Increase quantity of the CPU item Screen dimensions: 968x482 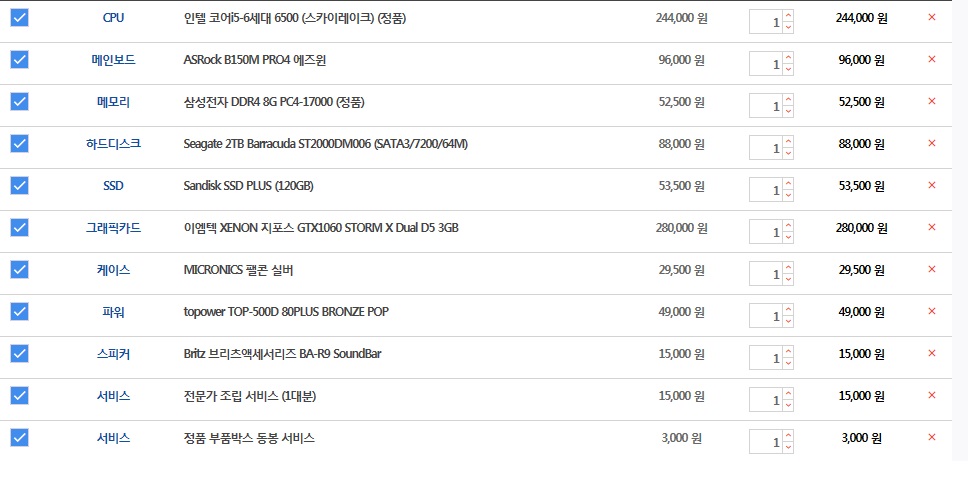pyautogui.click(x=788, y=16)
